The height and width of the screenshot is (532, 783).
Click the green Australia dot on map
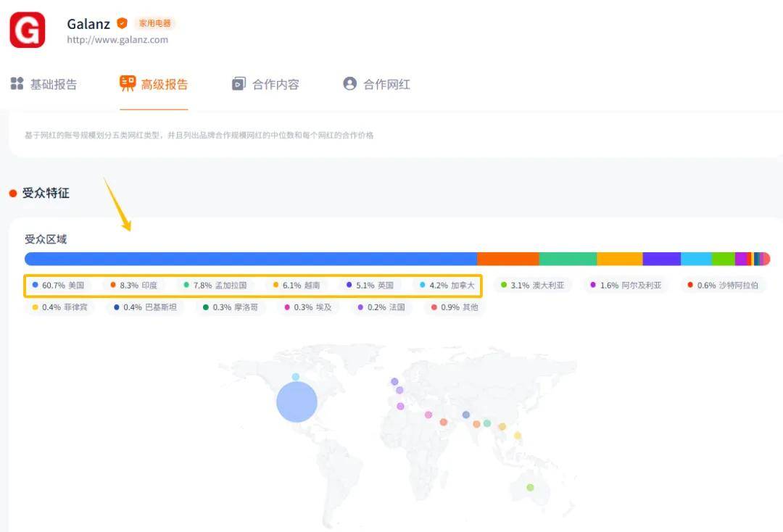tap(530, 487)
